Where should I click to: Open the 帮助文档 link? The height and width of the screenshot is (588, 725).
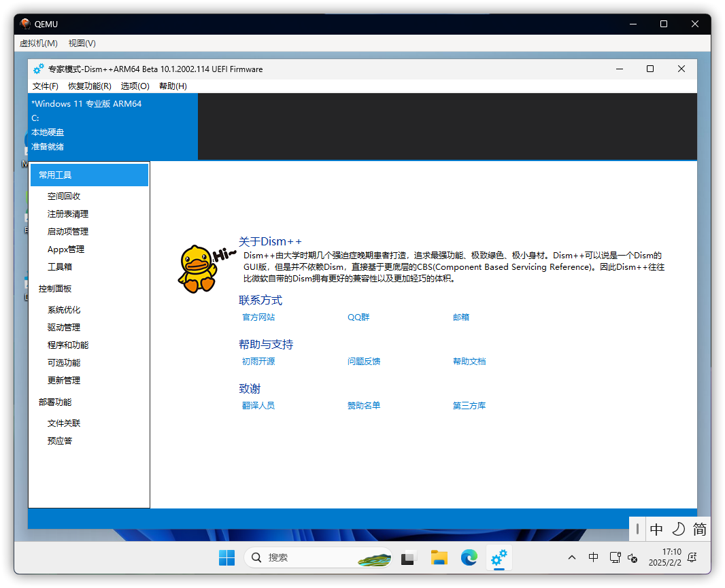pos(469,361)
